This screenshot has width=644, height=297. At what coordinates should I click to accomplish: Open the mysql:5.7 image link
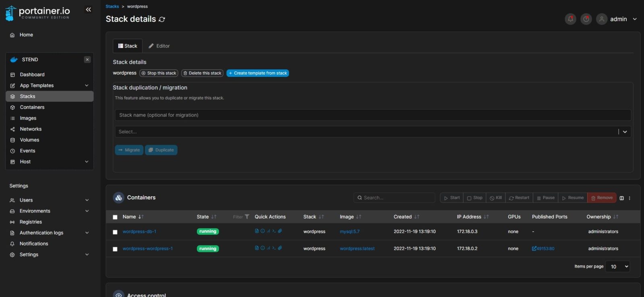point(350,232)
